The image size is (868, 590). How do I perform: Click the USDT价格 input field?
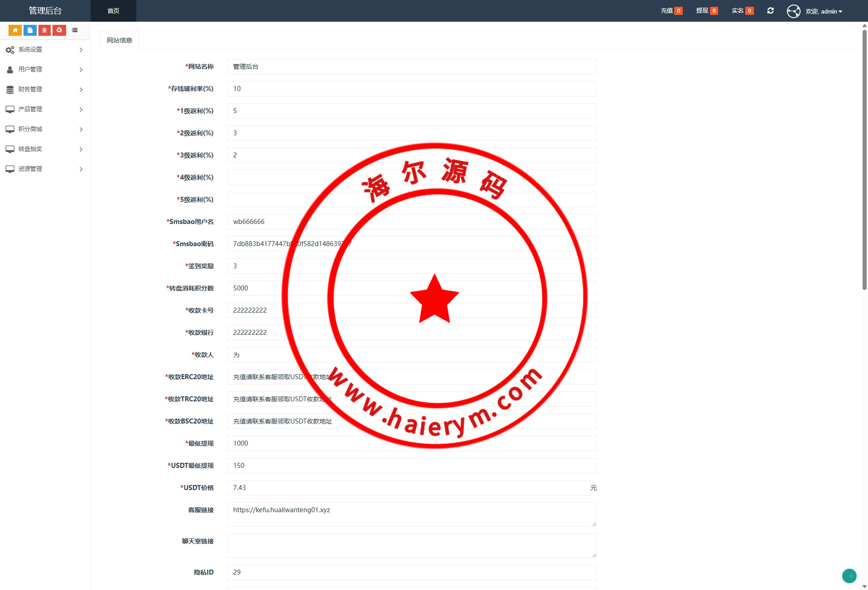tap(408, 488)
